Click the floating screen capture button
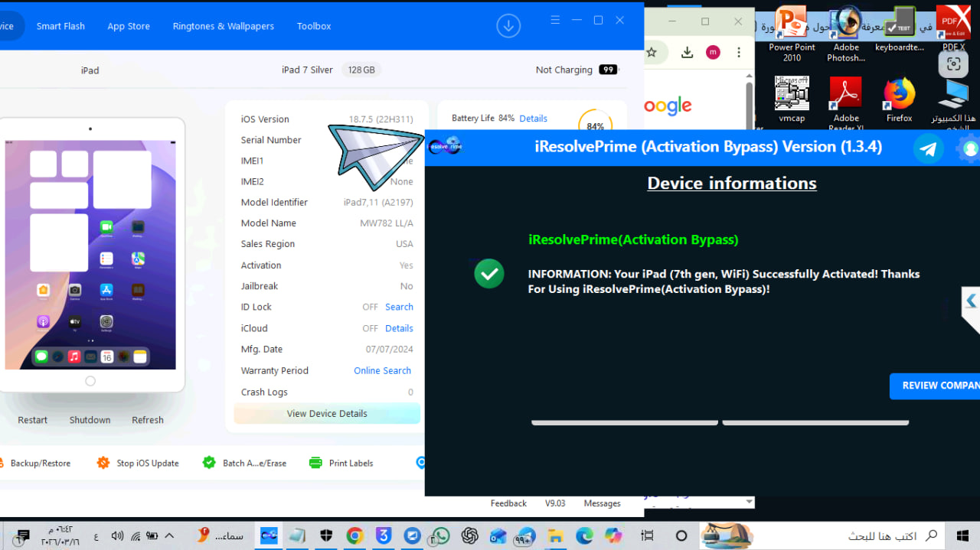Image resolution: width=980 pixels, height=550 pixels. [x=953, y=64]
